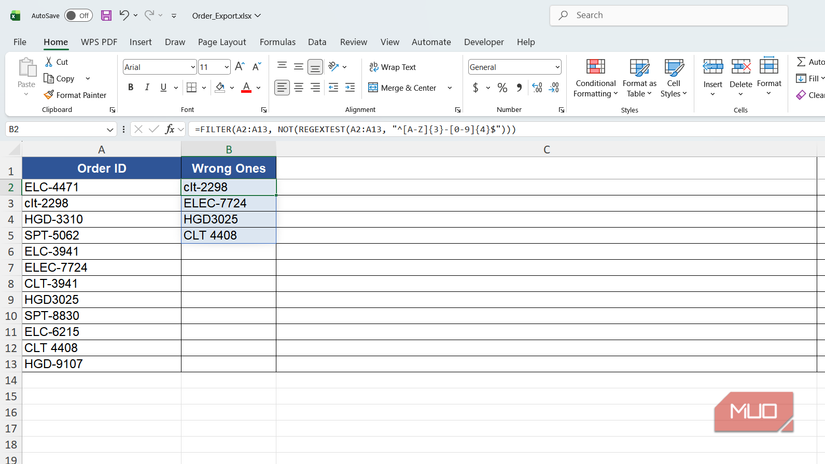Increase decimal places

537,88
